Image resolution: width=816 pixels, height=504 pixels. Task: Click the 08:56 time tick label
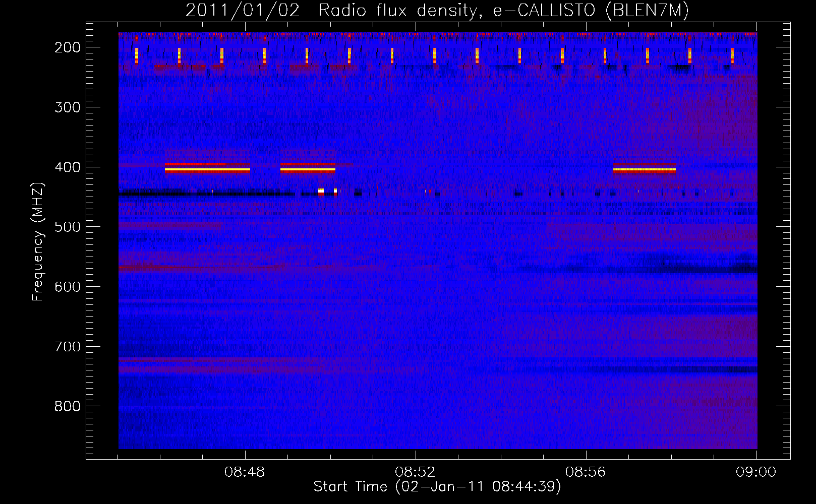[x=586, y=472]
